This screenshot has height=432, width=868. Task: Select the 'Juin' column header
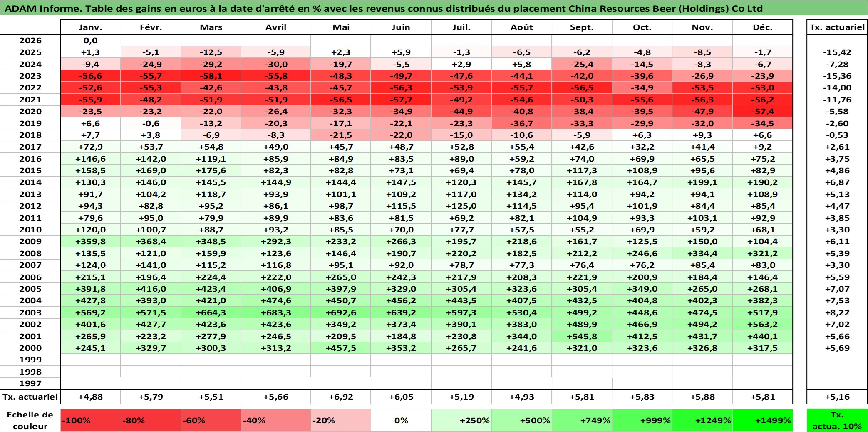[x=401, y=27]
